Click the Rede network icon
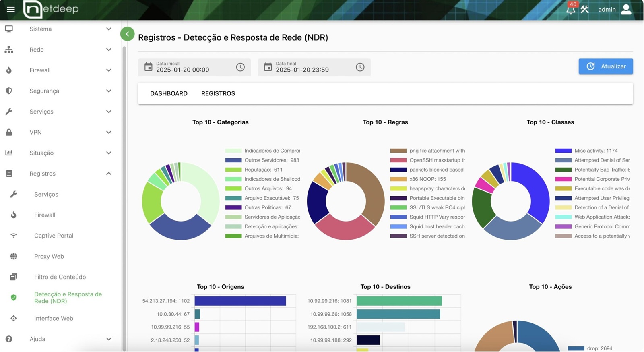 pyautogui.click(x=9, y=50)
